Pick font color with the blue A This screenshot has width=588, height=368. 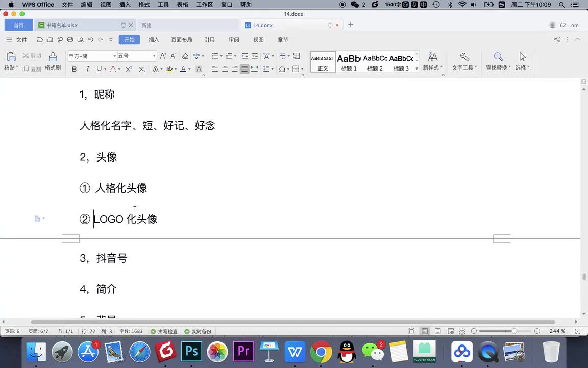point(183,69)
